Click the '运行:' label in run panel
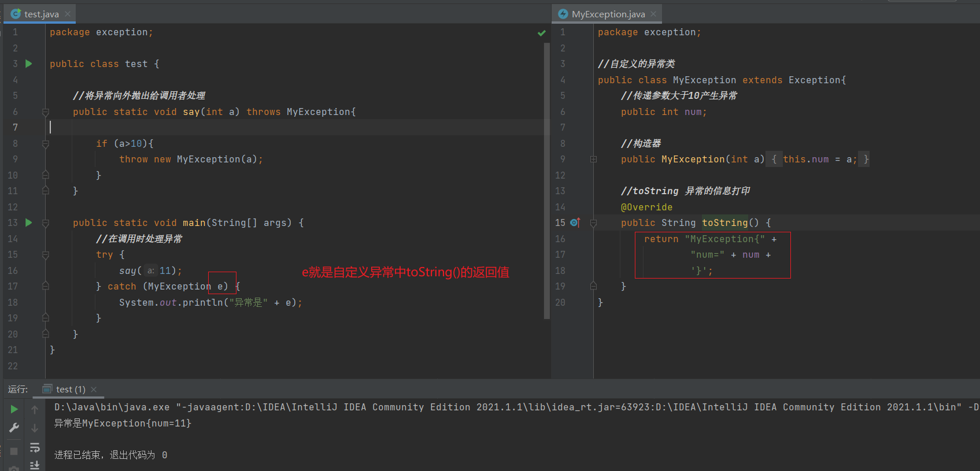Viewport: 980px width, 471px height. click(x=18, y=389)
